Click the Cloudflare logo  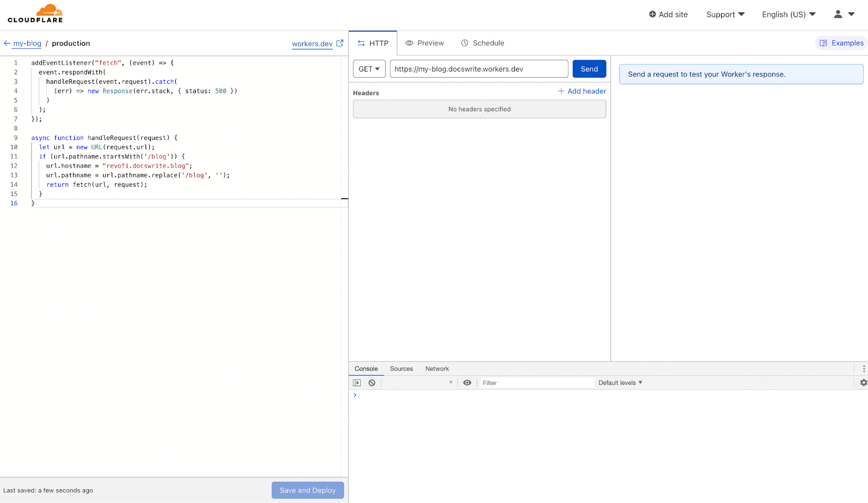pyautogui.click(x=35, y=14)
